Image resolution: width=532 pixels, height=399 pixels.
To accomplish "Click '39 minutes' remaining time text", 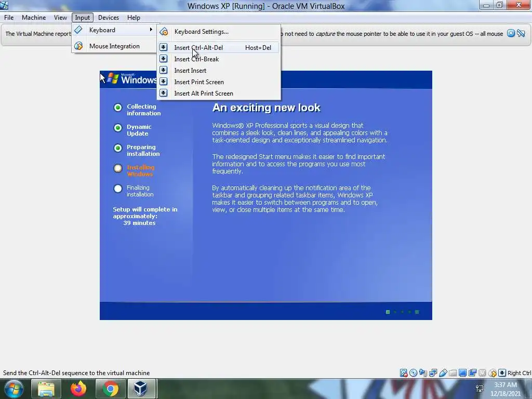I will [x=139, y=223].
